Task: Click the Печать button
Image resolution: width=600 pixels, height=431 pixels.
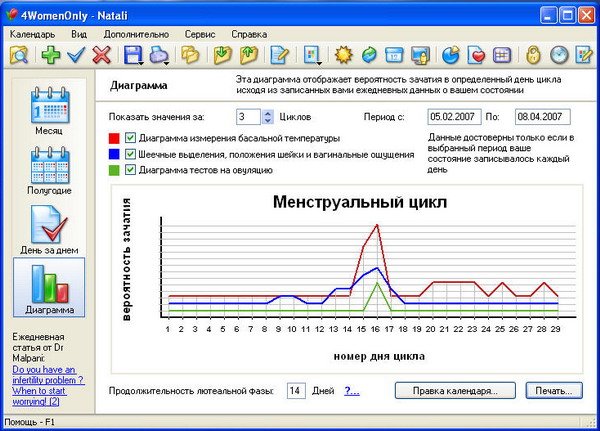Action: pos(554,391)
